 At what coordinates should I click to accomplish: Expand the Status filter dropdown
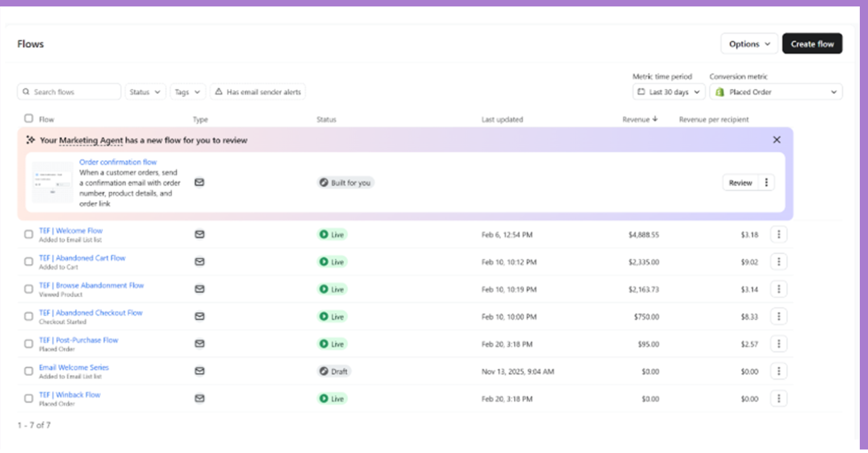pos(145,92)
